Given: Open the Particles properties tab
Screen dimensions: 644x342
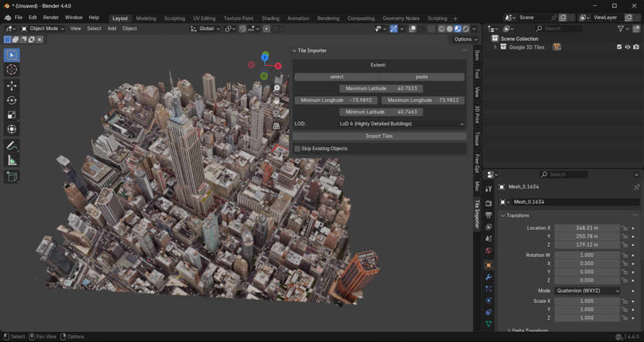Looking at the screenshot, I should [x=488, y=289].
